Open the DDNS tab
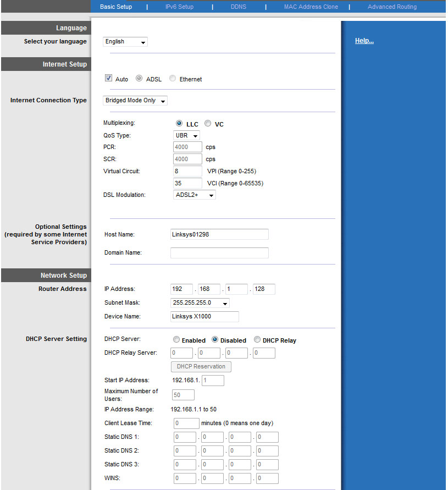 [239, 7]
